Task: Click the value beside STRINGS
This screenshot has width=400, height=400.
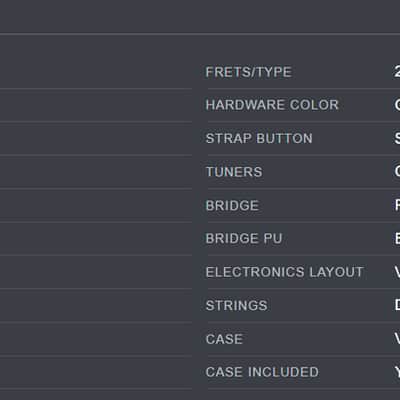Action: pyautogui.click(x=397, y=305)
